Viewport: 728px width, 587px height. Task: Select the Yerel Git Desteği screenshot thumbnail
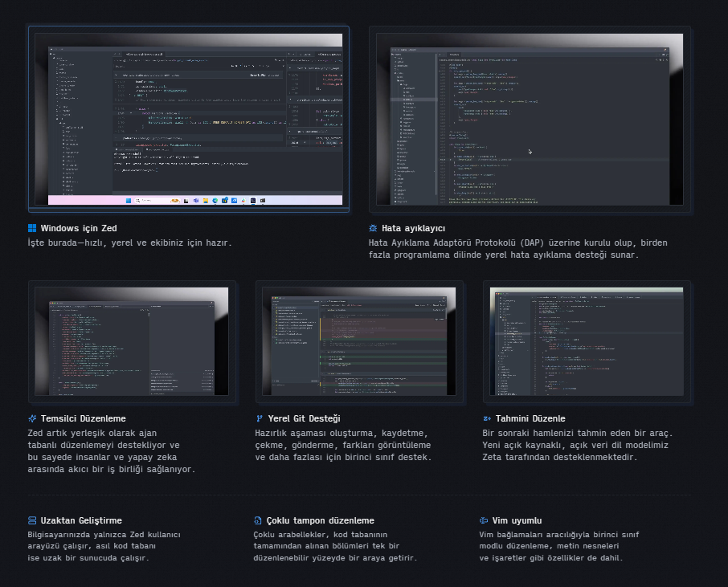click(359, 341)
